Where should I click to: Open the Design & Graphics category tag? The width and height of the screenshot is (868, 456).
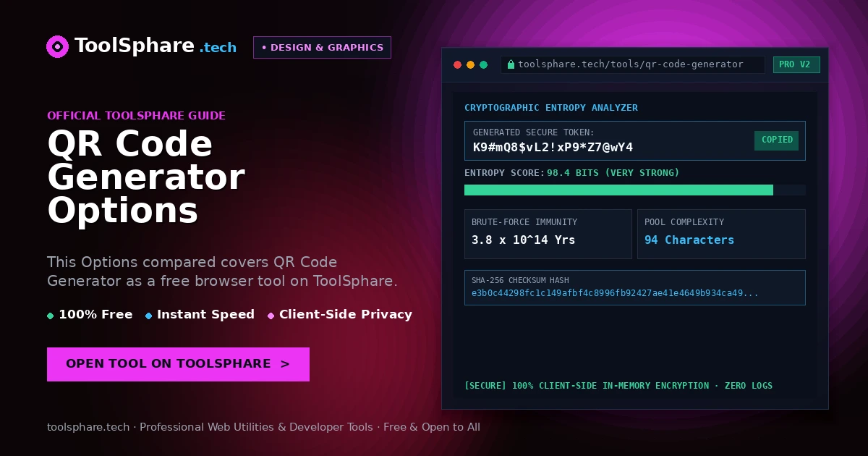click(322, 48)
